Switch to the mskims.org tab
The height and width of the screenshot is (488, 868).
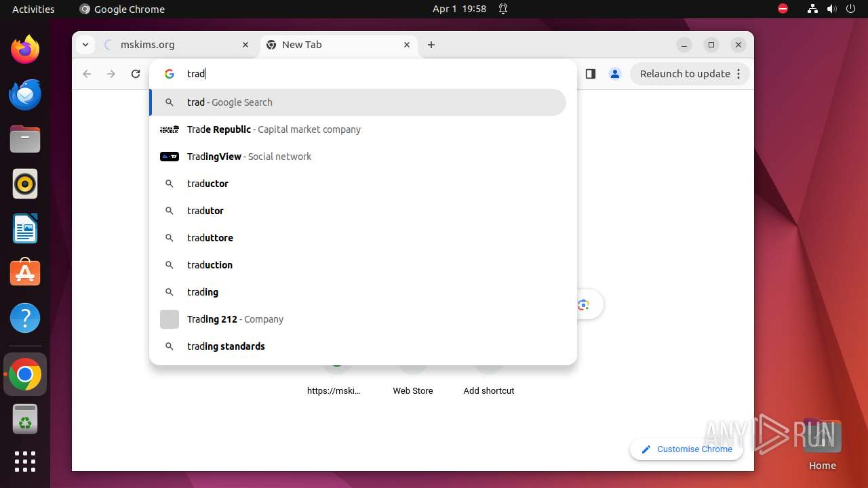(x=178, y=45)
